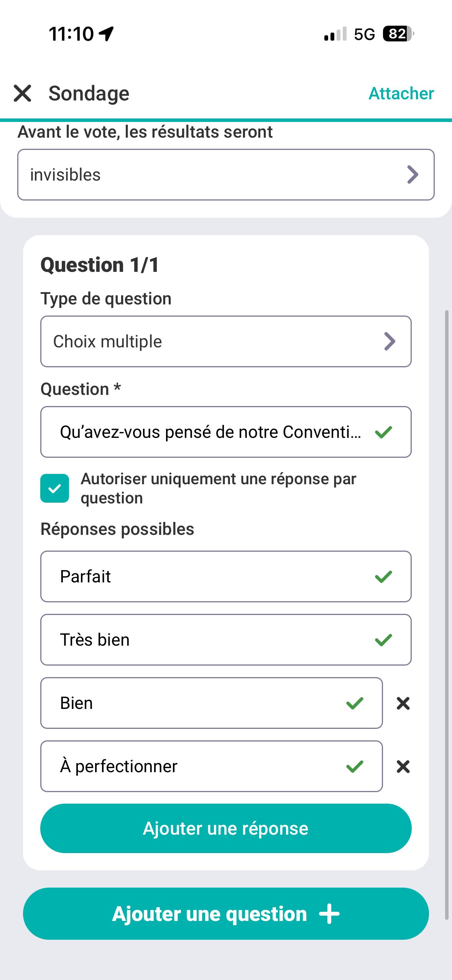Tap the green checkmark beside Très bien
452x980 pixels.
coord(383,640)
